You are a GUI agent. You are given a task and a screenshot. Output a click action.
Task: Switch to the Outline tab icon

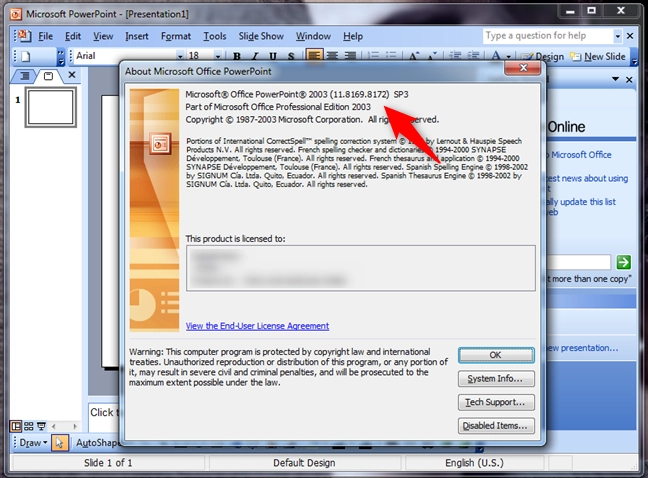pyautogui.click(x=25, y=76)
